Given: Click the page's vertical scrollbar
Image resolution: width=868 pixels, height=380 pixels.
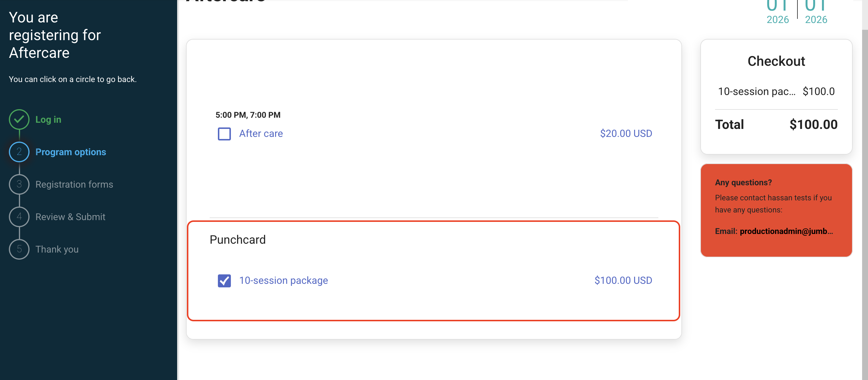Looking at the screenshot, I should [865, 202].
